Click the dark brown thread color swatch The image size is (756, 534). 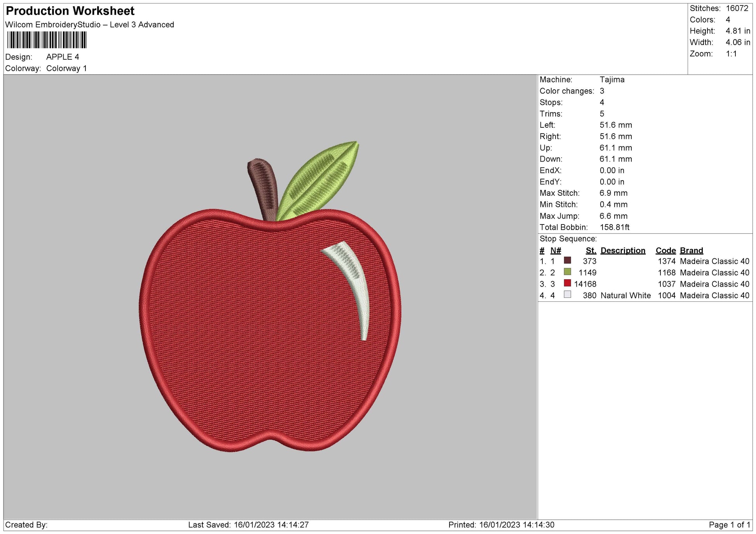[567, 260]
